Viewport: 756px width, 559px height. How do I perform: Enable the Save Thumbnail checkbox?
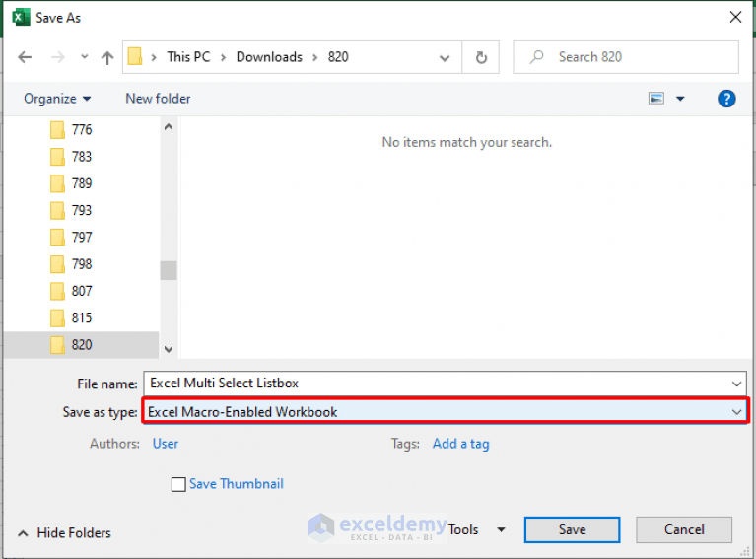point(178,484)
